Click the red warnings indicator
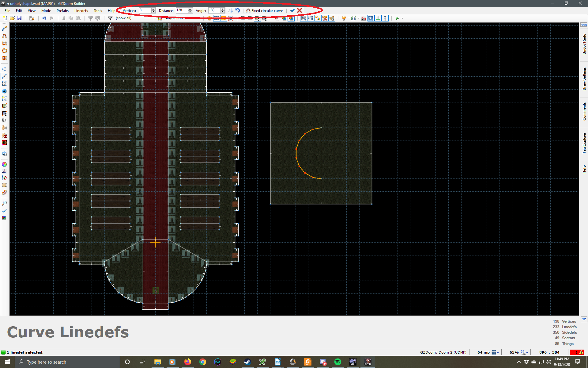This screenshot has height=368, width=588. (x=577, y=352)
